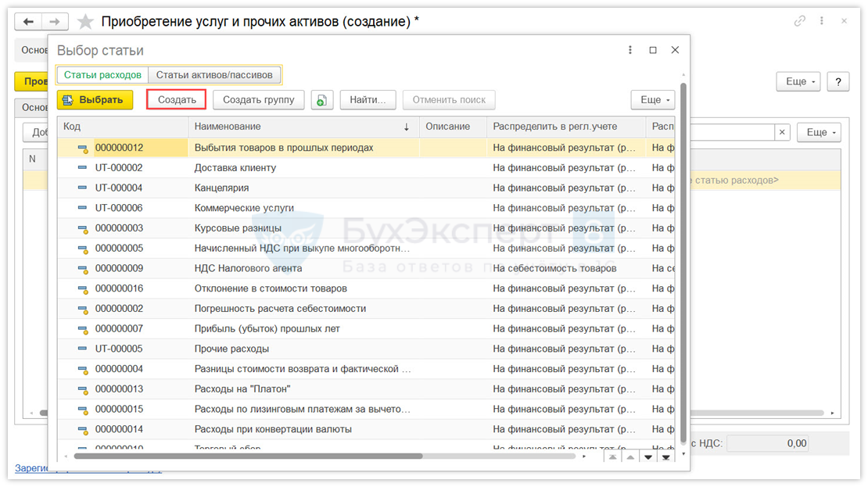This screenshot has width=868, height=487.
Task: Clear the field with the × button in main window
Action: [782, 132]
